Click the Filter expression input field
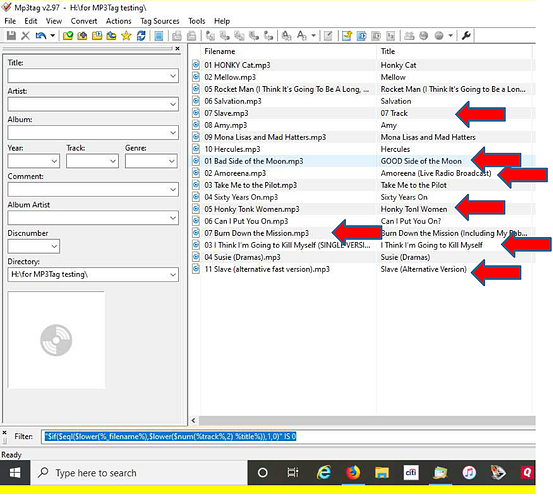Viewport: 553px width, 500px height. (288, 437)
